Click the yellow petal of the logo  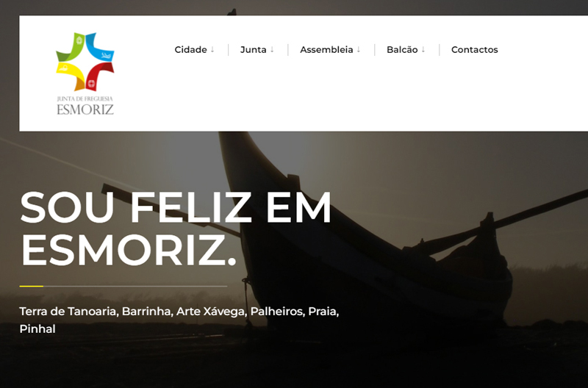(x=71, y=76)
